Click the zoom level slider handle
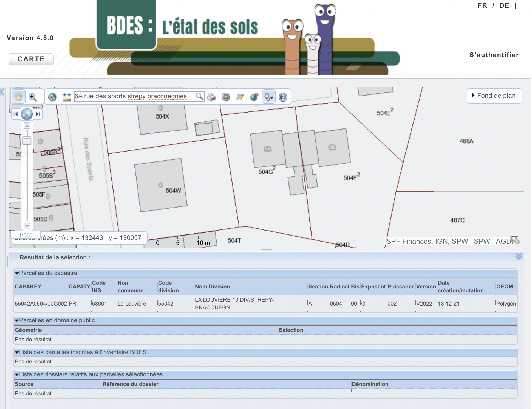This screenshot has width=532, height=409. 27,141
